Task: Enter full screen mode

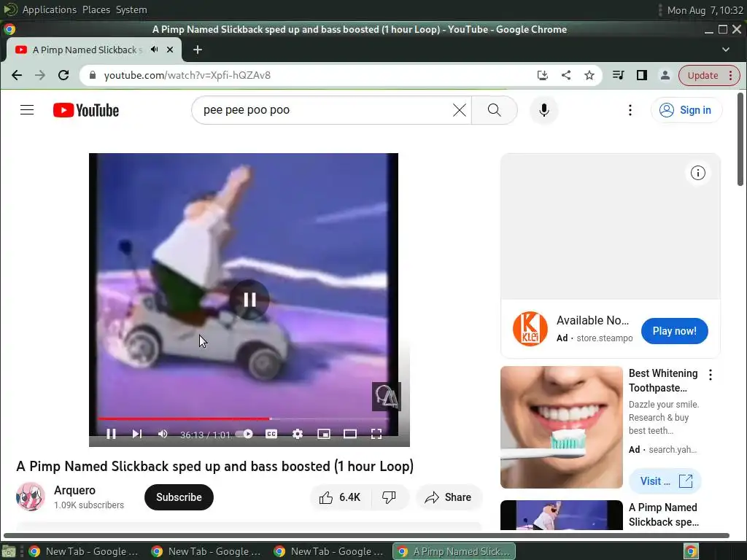Action: (x=376, y=434)
